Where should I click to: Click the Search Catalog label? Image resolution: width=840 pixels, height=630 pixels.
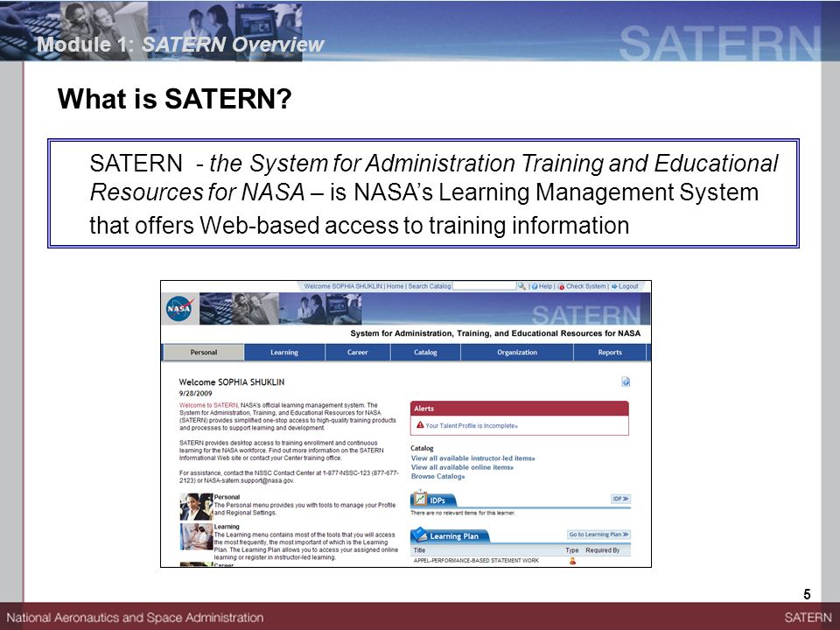[x=430, y=287]
